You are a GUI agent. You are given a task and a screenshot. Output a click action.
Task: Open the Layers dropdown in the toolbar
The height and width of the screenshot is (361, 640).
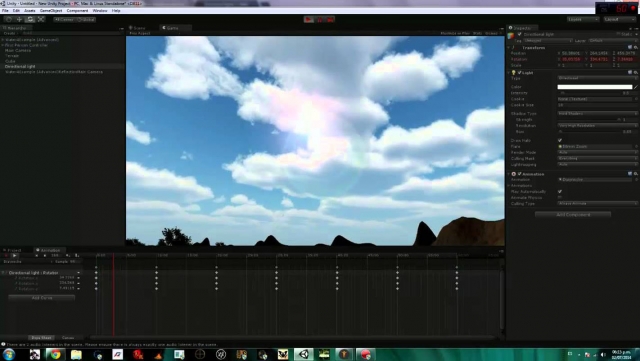pos(582,19)
